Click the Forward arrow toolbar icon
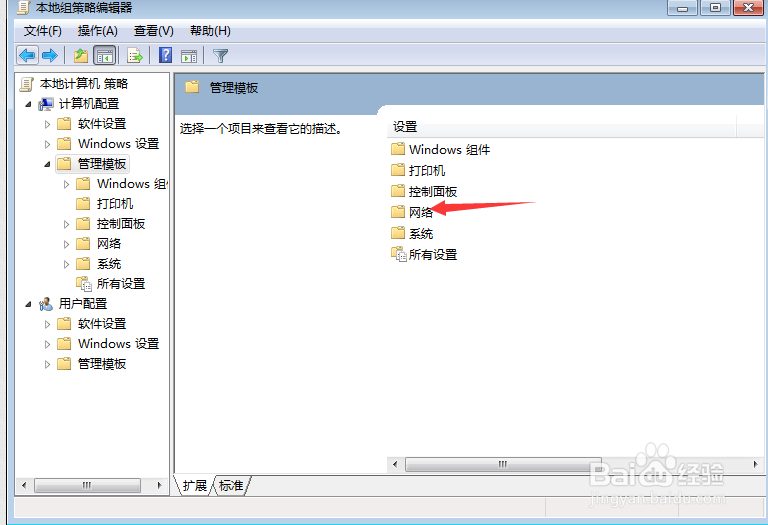 tap(50, 55)
